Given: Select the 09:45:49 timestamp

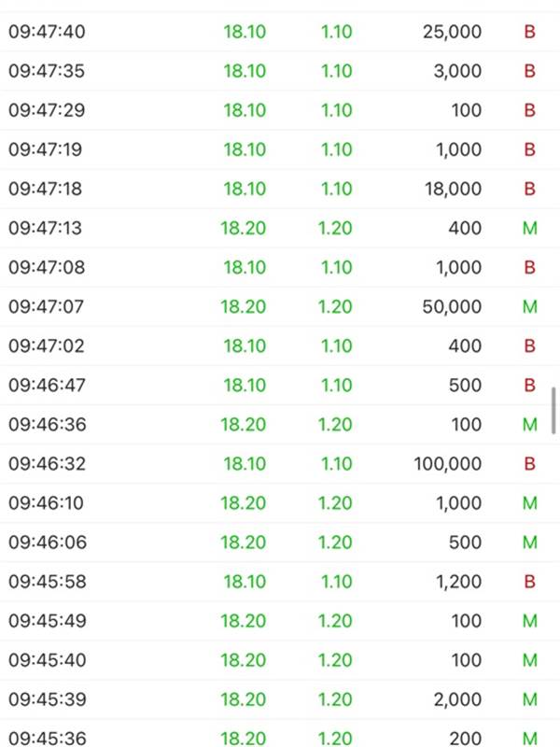Looking at the screenshot, I should pos(48,621).
